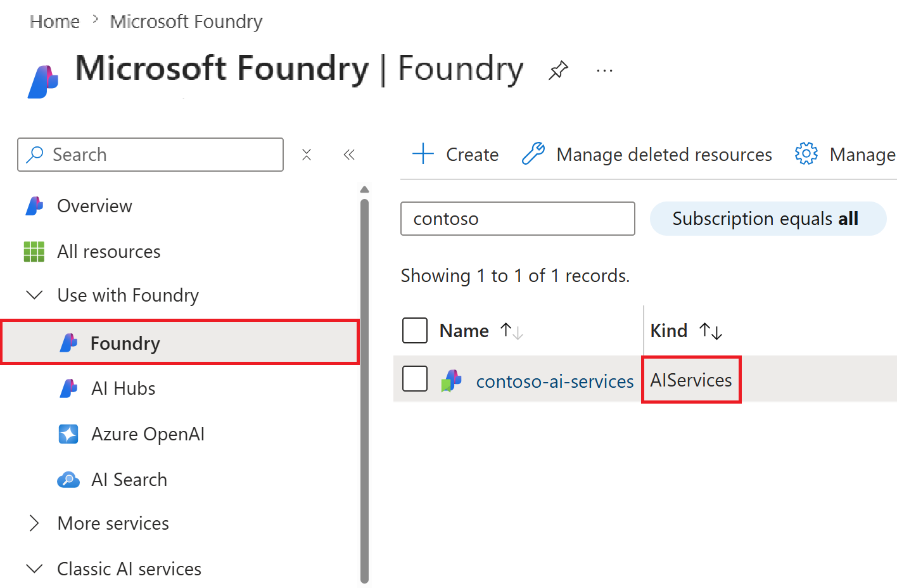Click the Kind column header
This screenshot has height=588, width=897.
click(669, 331)
